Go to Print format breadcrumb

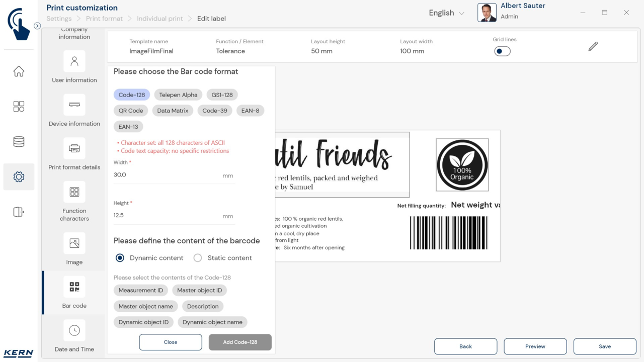point(104,19)
